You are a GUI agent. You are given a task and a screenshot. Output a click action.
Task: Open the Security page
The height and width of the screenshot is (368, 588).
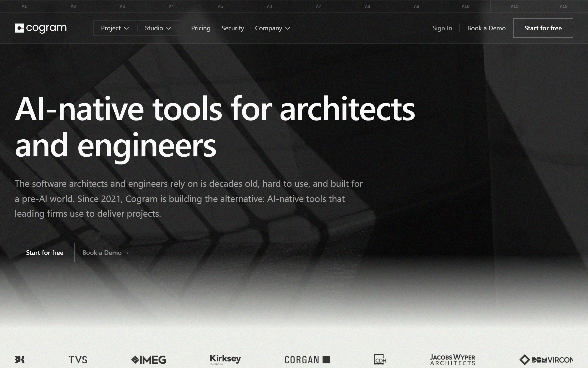point(232,28)
